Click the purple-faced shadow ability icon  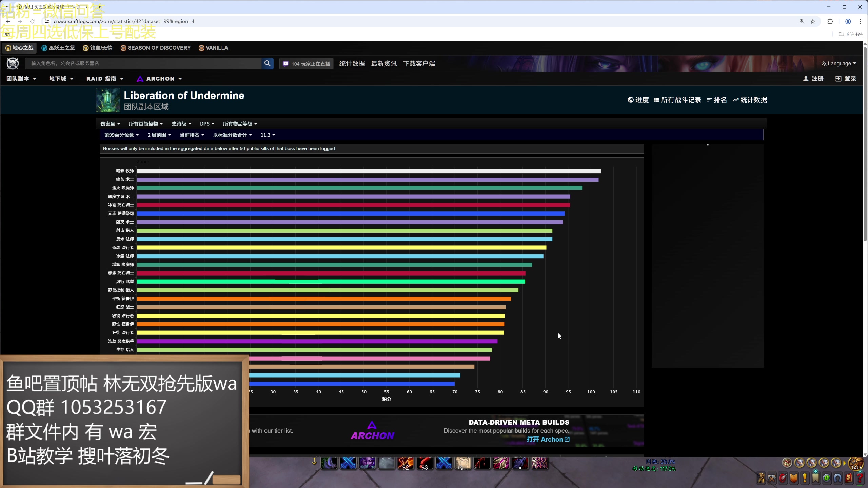click(x=367, y=463)
